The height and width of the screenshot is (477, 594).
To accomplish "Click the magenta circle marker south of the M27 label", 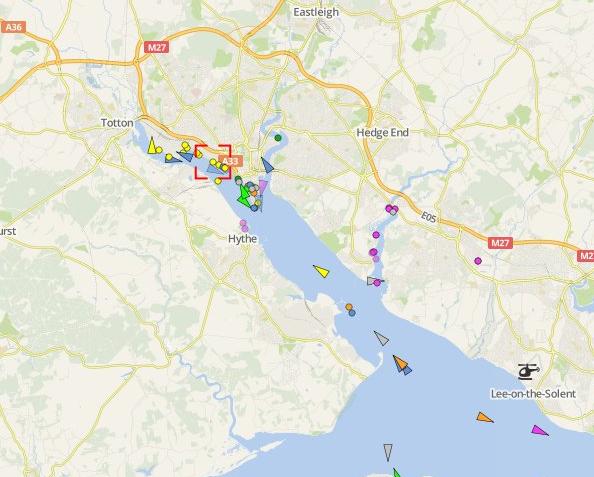I will (478, 261).
